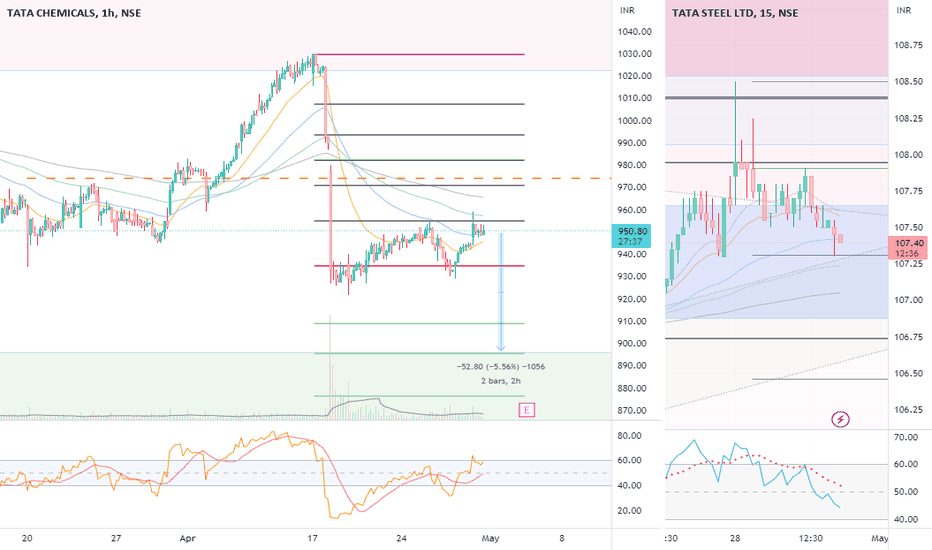Click the lightning bolt icon on Tata Steel chart

click(x=840, y=419)
